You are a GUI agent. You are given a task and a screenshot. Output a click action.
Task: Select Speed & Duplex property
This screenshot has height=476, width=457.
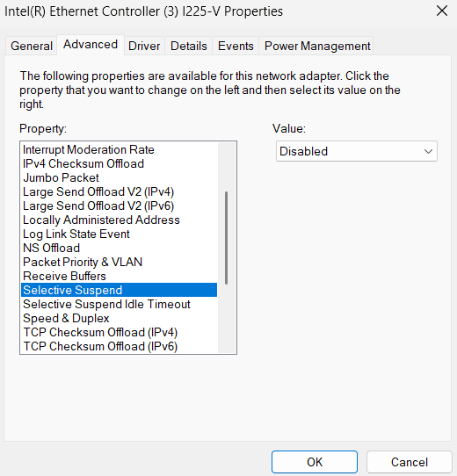pos(120,318)
